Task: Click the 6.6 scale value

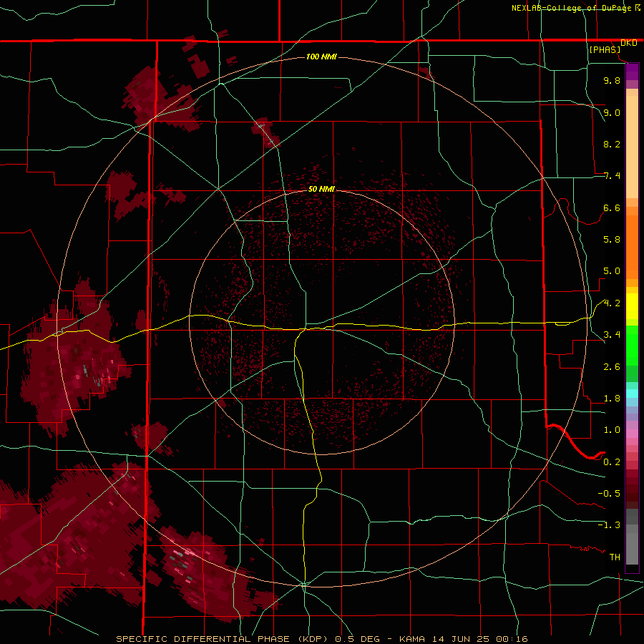Action: point(612,208)
